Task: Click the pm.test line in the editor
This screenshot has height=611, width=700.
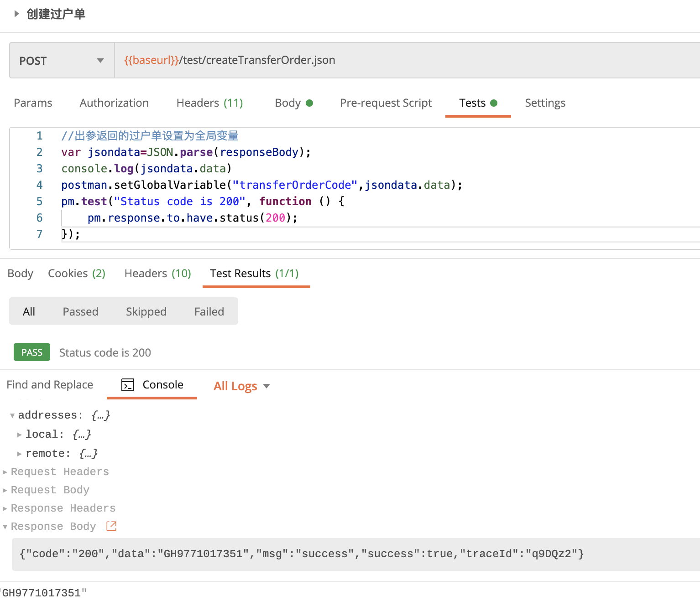Action: [203, 202]
